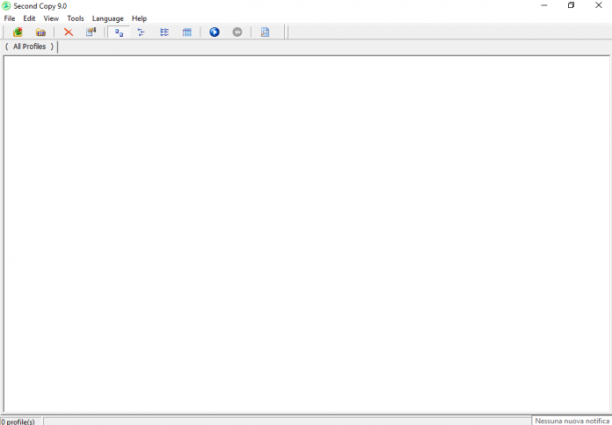Click 'Nessuna nuova notifica' status text
The width and height of the screenshot is (612, 425).
(572, 421)
